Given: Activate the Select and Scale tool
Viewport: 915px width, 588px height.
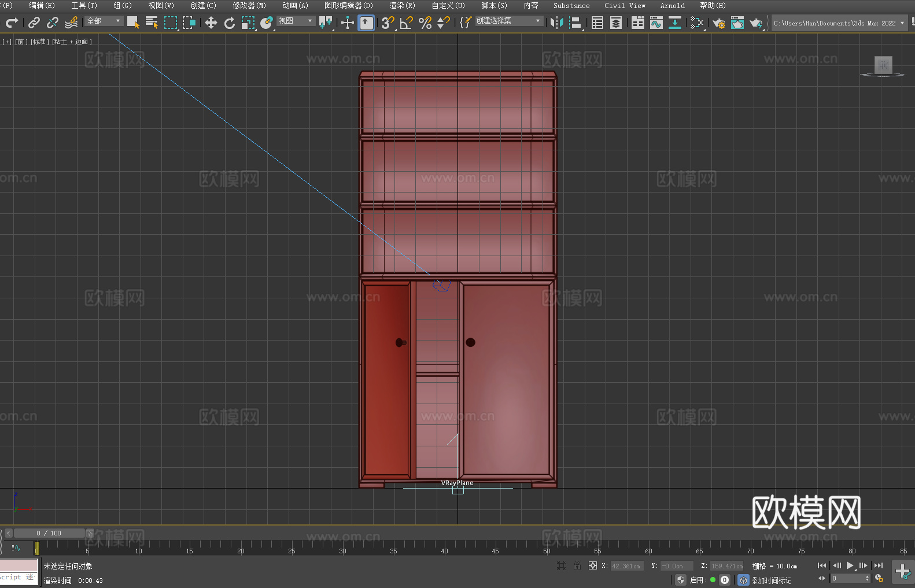Looking at the screenshot, I should click(x=248, y=23).
